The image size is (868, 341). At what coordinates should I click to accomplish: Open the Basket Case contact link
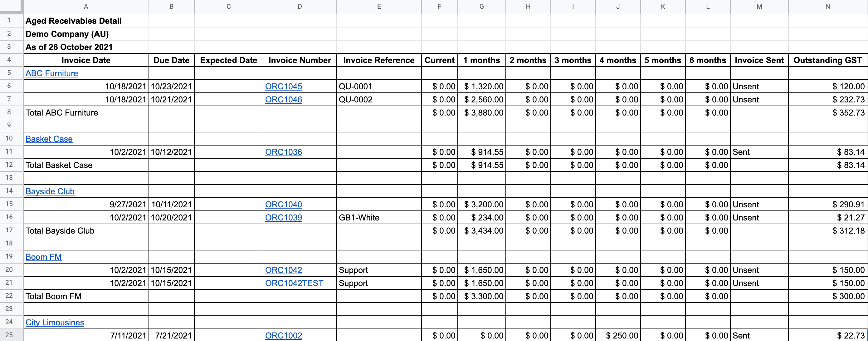49,139
